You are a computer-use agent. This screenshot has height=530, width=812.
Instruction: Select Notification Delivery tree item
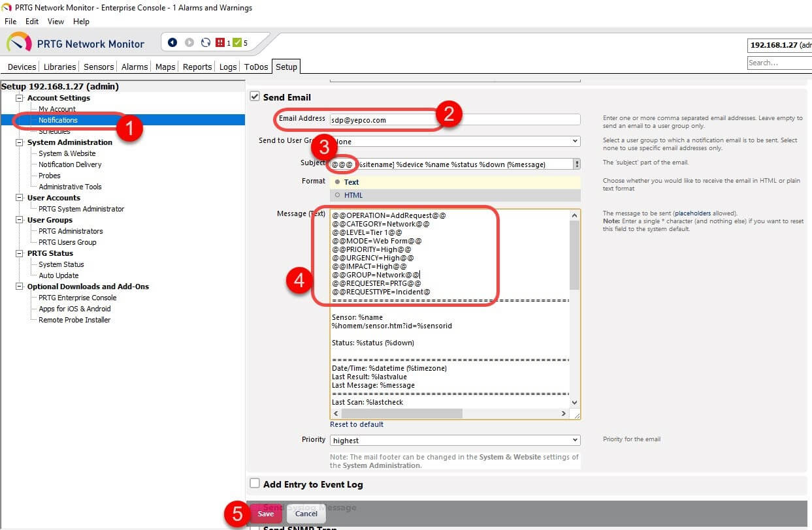click(x=70, y=164)
